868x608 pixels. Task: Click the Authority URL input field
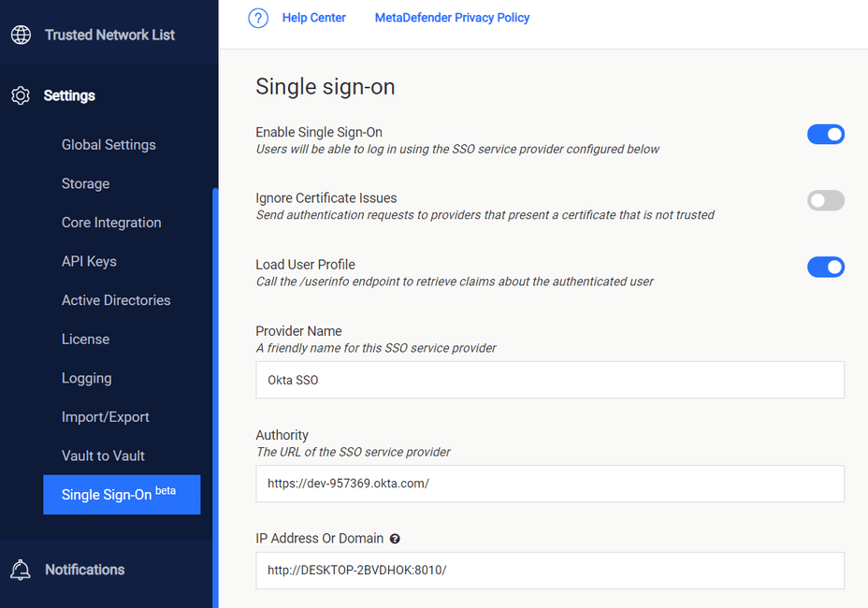tap(550, 484)
